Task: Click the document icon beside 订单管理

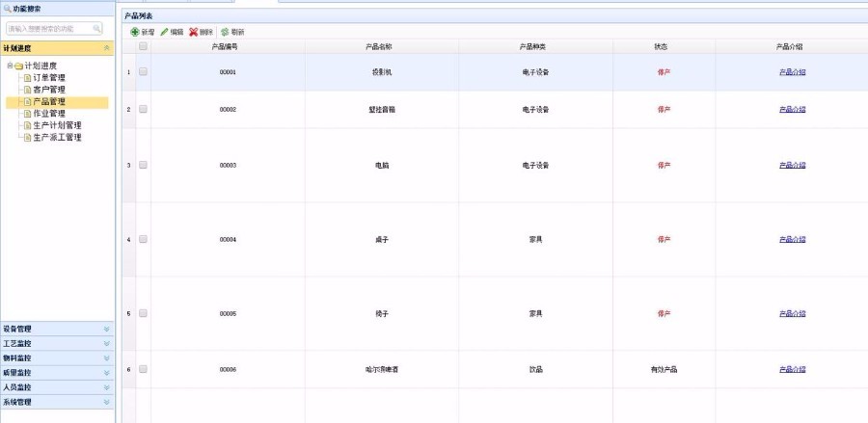Action: [28, 78]
